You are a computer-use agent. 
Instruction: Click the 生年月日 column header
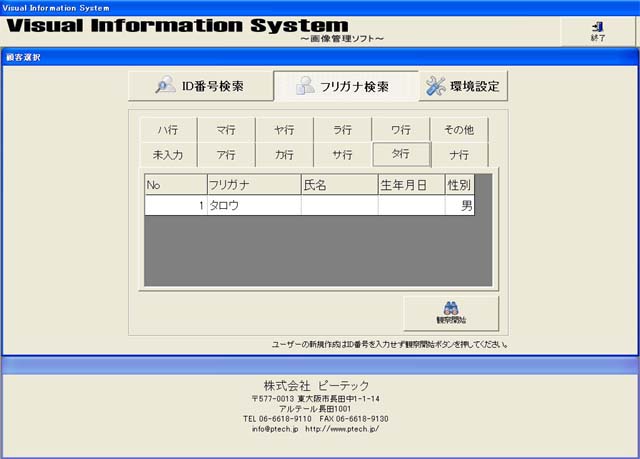[x=411, y=185]
